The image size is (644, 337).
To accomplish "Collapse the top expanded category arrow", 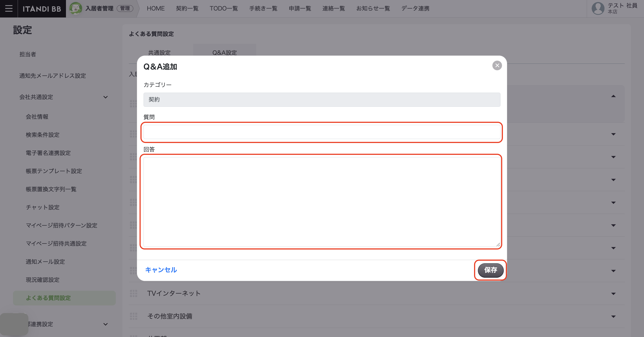I will [613, 96].
